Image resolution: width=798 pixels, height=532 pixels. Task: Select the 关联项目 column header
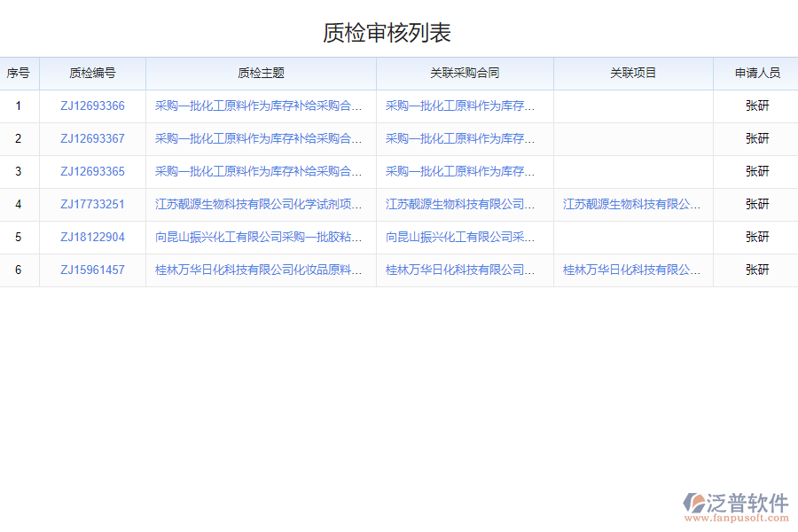coord(632,74)
